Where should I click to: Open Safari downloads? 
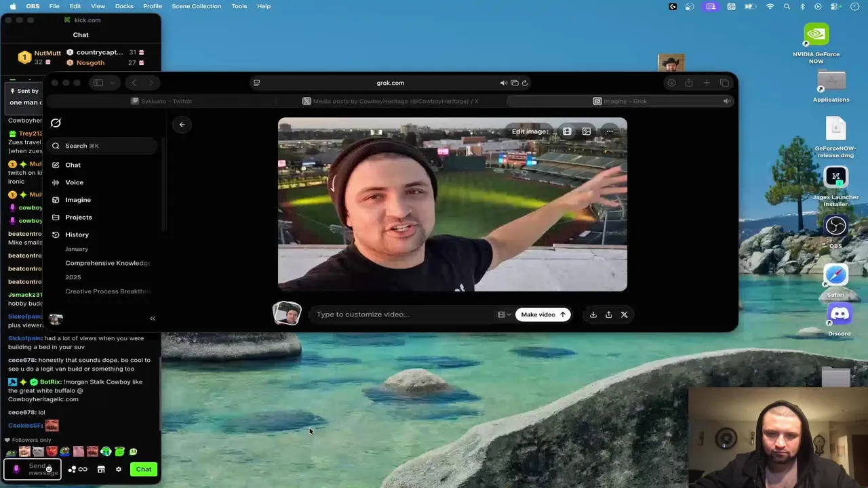(671, 83)
